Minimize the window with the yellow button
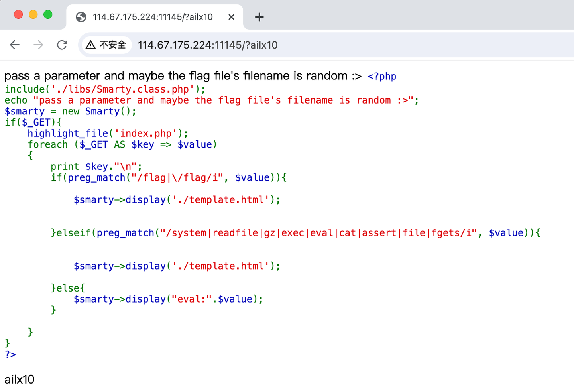574x392 pixels. coord(33,15)
